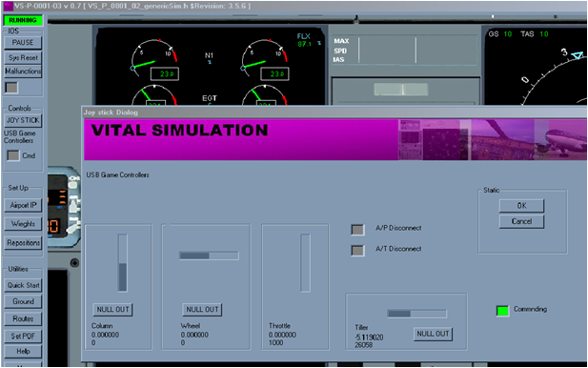
Task: Click the Column vertical position bar
Action: [x=122, y=262]
